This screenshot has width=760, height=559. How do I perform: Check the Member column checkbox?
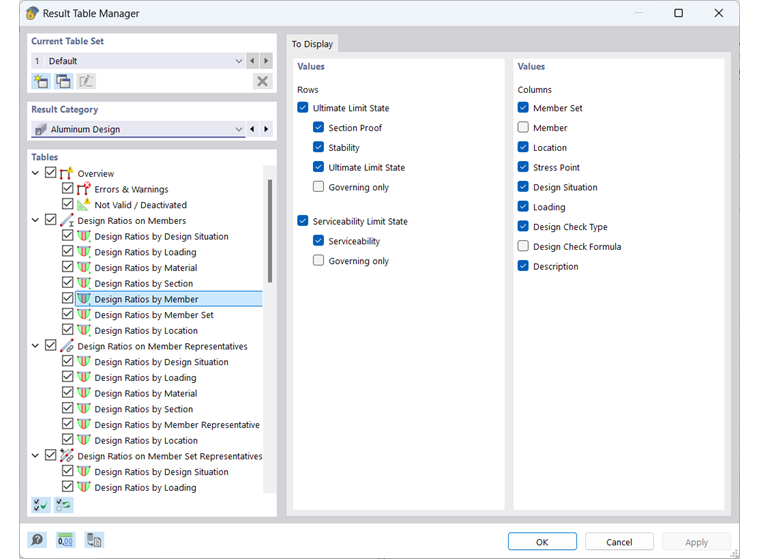523,128
